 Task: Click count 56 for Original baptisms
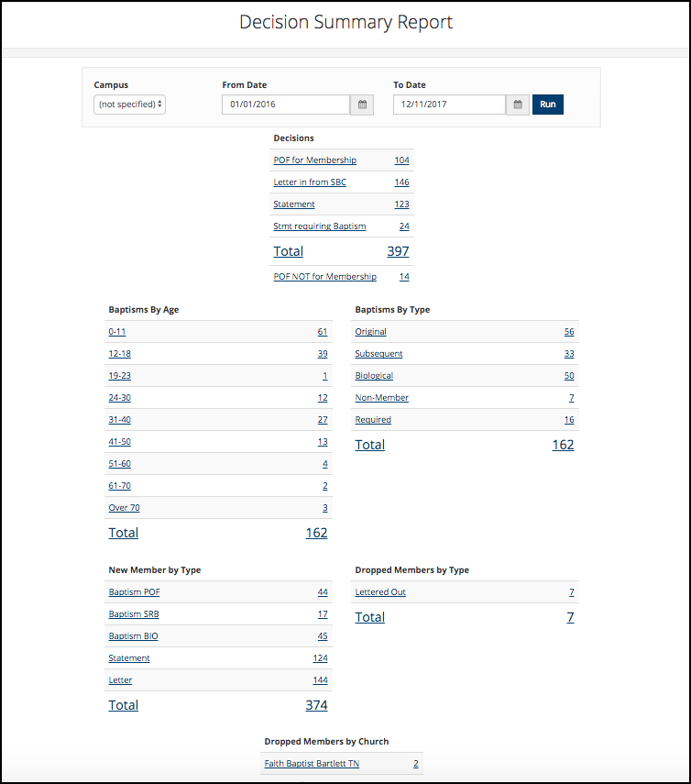[x=569, y=332]
